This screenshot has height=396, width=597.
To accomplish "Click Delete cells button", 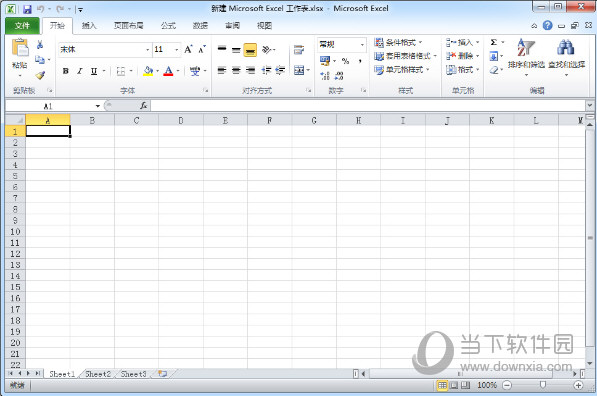I will pos(463,56).
